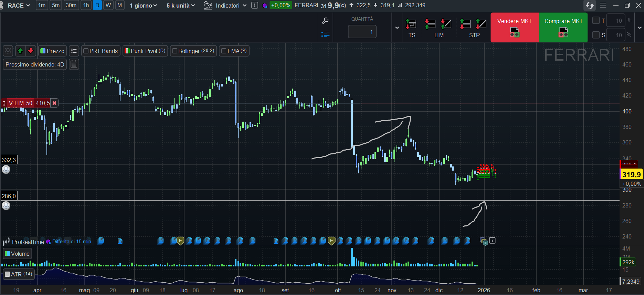Viewport: 644px width, 295px height.
Task: Remove the V:LIM 50 order with X
Action: coord(54,103)
